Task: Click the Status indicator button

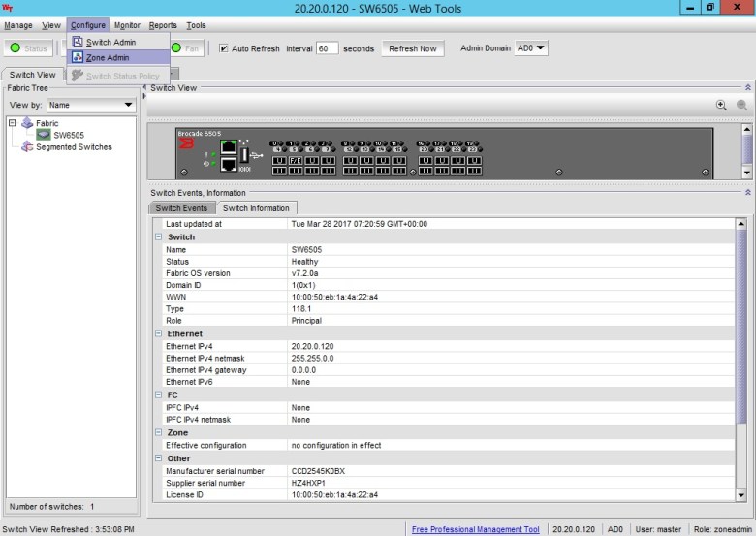Action: tap(28, 48)
